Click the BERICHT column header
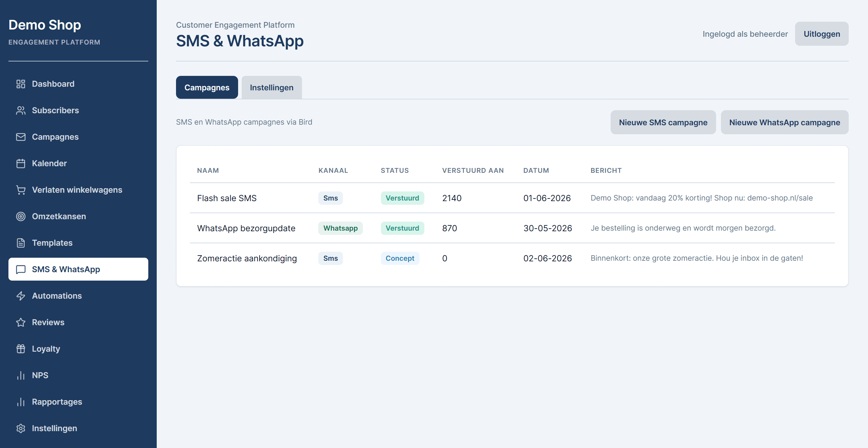The height and width of the screenshot is (448, 868). pyautogui.click(x=606, y=171)
